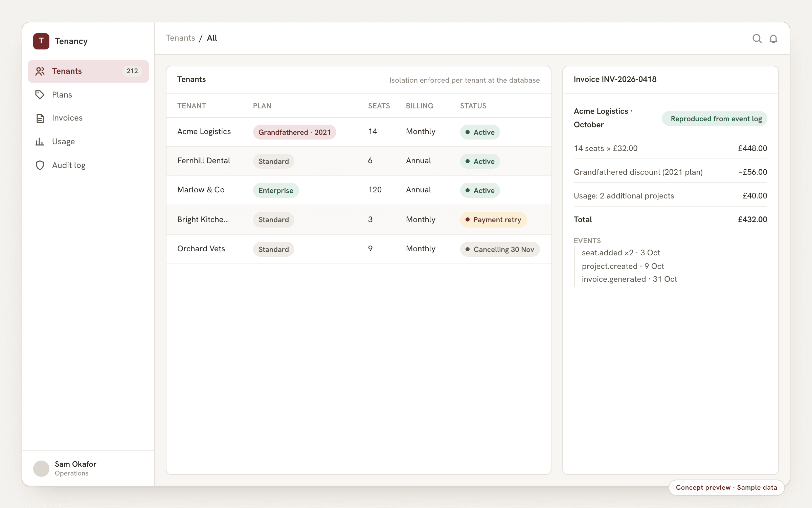Open Orchard Vets tenant
This screenshot has width=812, height=508.
point(358,249)
